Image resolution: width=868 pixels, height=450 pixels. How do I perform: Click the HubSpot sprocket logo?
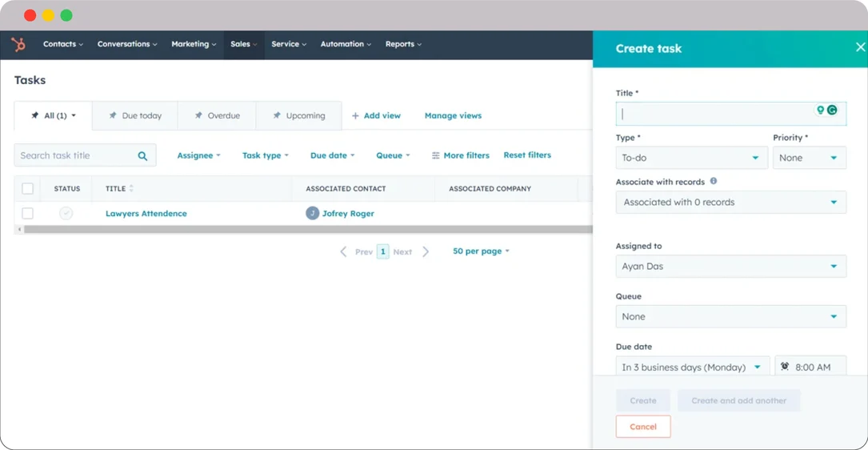[18, 44]
